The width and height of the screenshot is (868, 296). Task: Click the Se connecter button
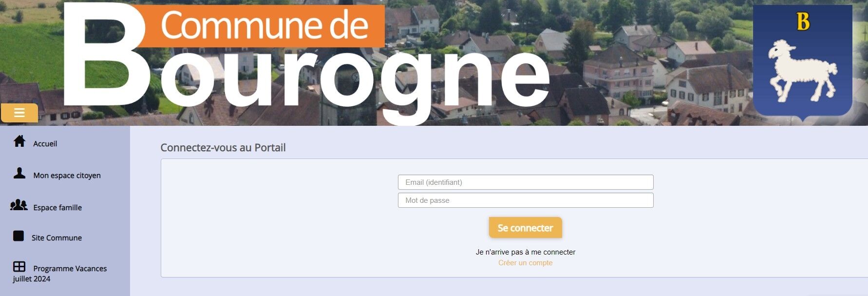(x=525, y=228)
